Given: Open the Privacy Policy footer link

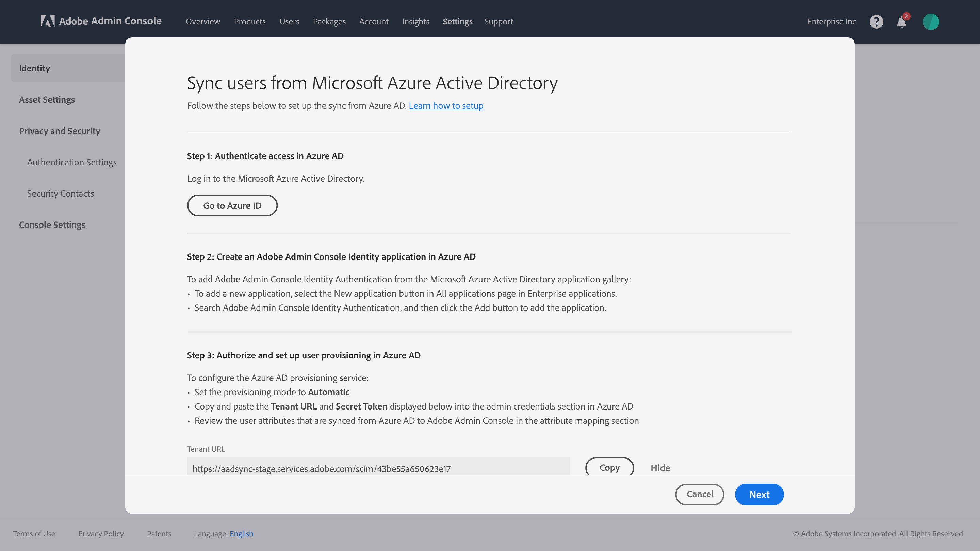Looking at the screenshot, I should [101, 534].
